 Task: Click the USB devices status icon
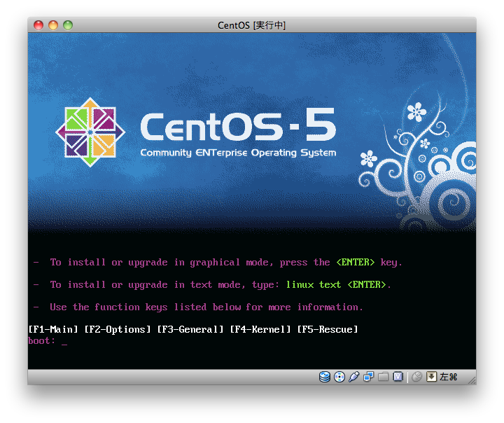point(354,377)
